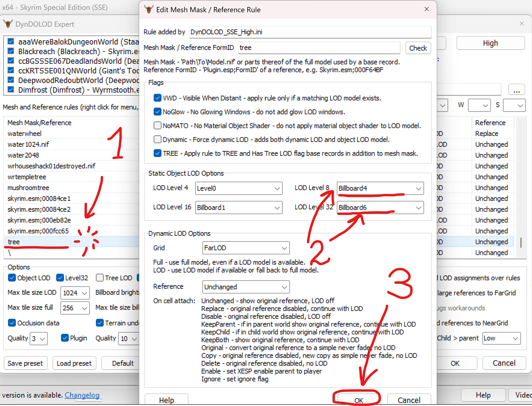Screen dimensions: 532x406
Task: Uncheck the VWD Visible When Distant flag
Action: [x=157, y=98]
